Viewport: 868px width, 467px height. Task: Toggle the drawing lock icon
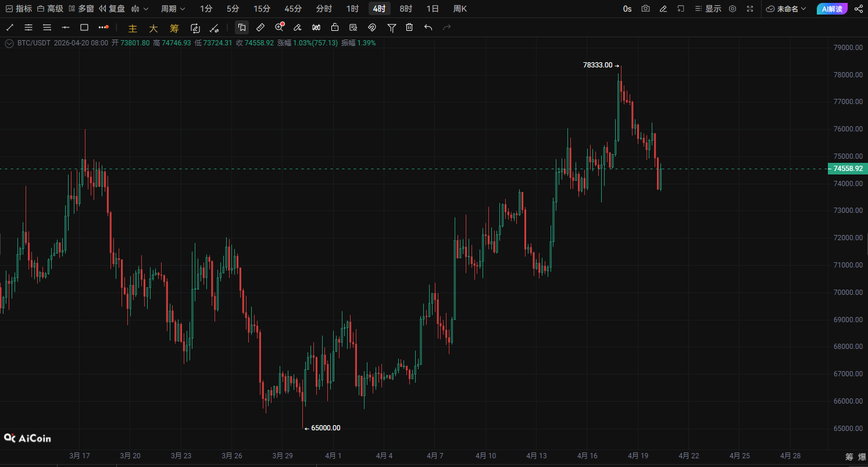click(335, 27)
